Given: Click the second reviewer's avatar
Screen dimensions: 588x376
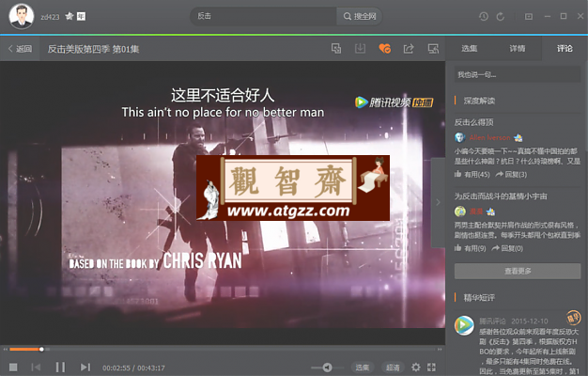Looking at the screenshot, I should tap(459, 211).
